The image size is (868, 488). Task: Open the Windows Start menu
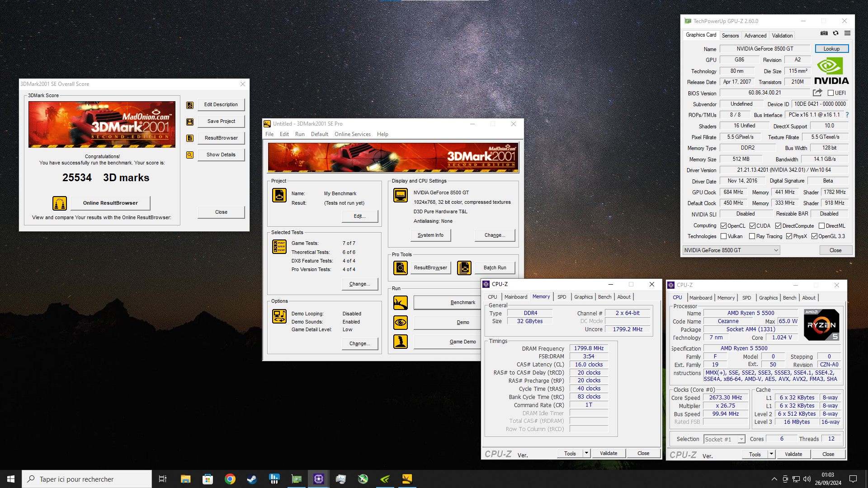click(x=11, y=479)
